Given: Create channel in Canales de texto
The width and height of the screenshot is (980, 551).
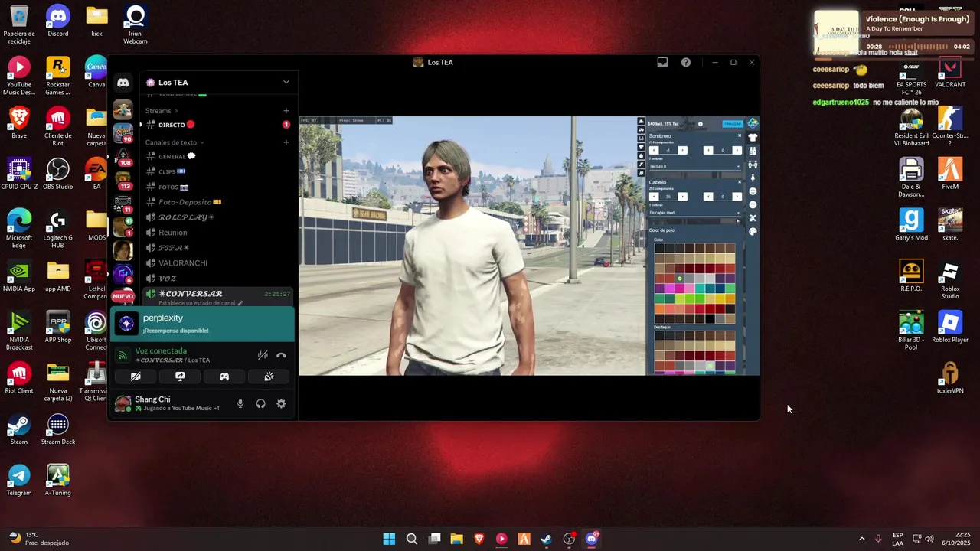Looking at the screenshot, I should [286, 142].
